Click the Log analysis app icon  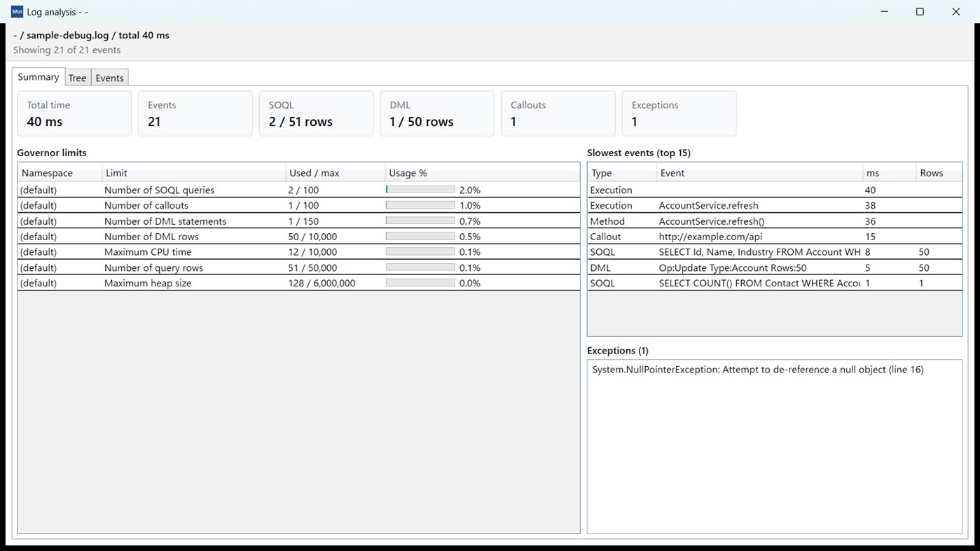coord(17,11)
